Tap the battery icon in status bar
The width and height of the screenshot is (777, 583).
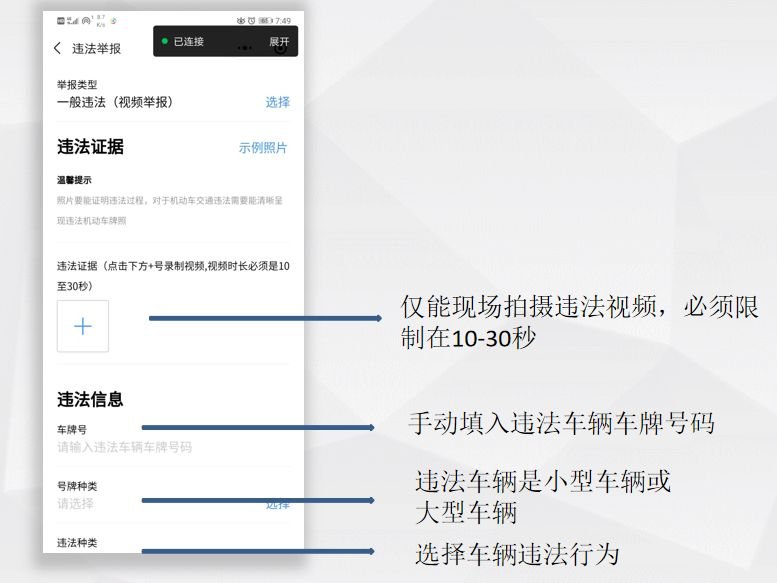point(266,21)
